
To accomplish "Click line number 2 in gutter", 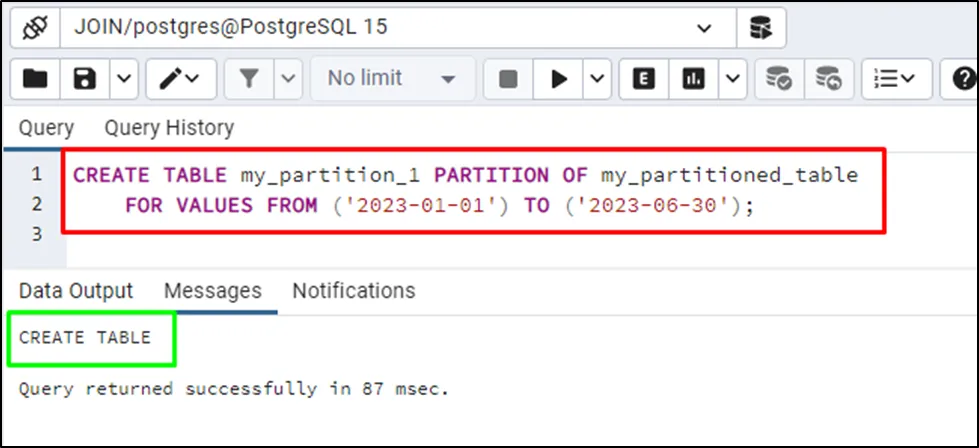I will point(37,204).
